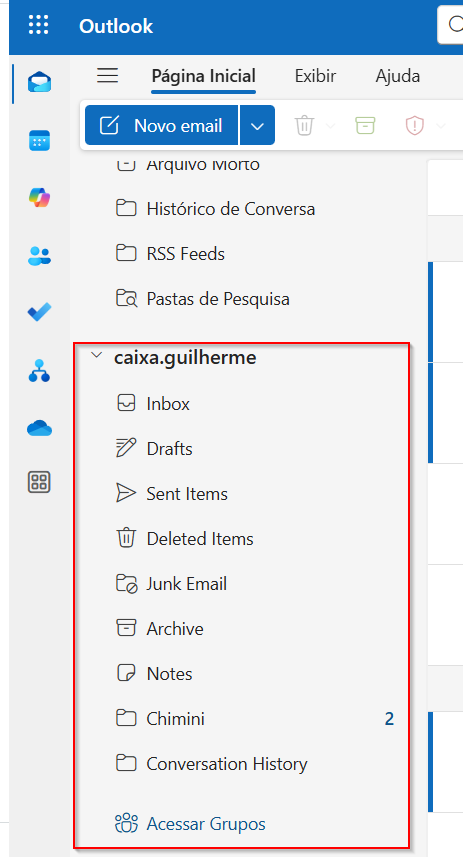Open the Ajuda tab
The image size is (463, 857).
click(398, 76)
